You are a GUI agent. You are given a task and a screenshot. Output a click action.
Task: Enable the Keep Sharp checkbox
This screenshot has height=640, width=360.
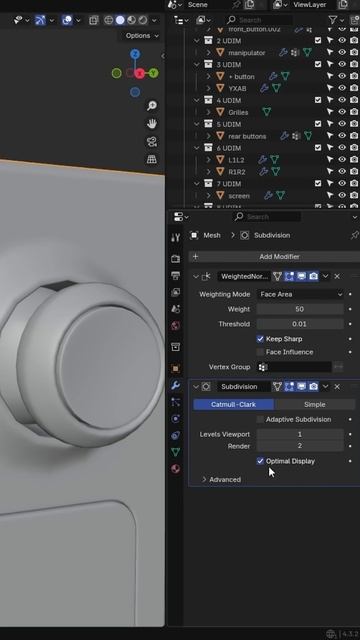pos(260,339)
